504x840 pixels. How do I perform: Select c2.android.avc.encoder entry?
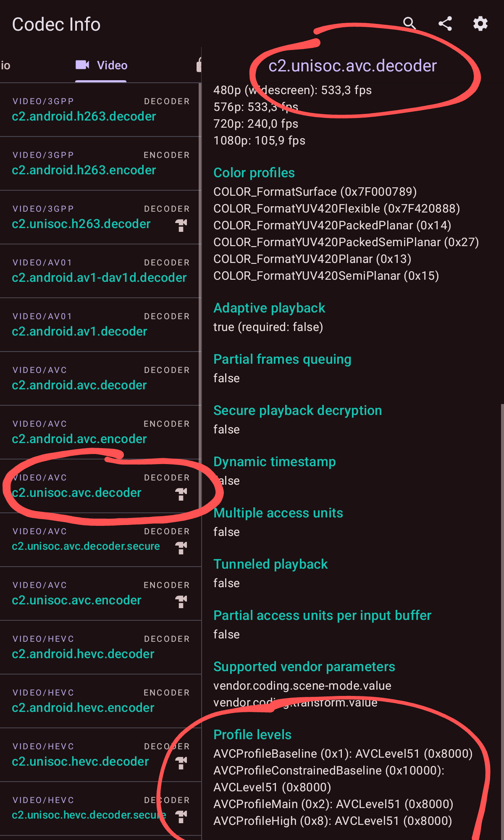[x=100, y=432]
